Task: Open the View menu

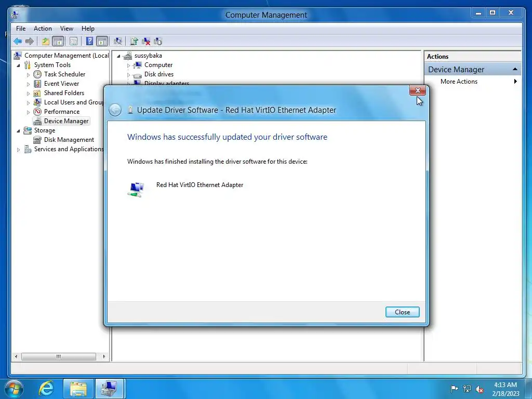Action: [66, 29]
